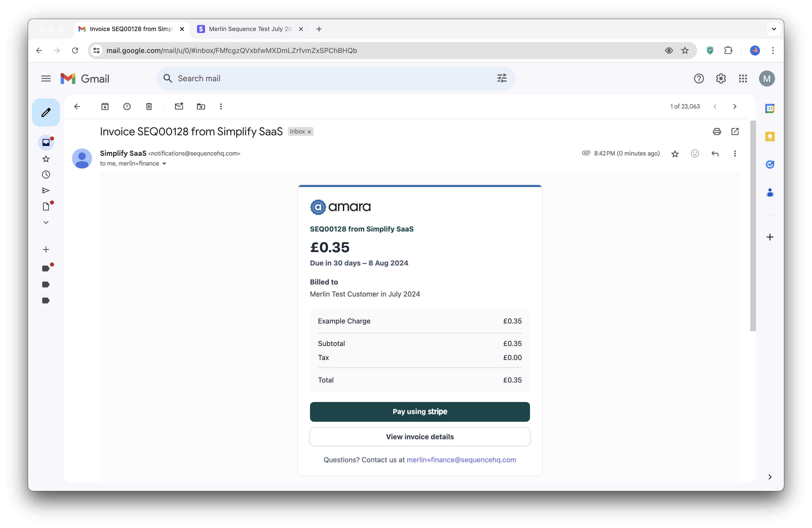
Task: Open Google Keep side panel
Action: click(x=770, y=136)
